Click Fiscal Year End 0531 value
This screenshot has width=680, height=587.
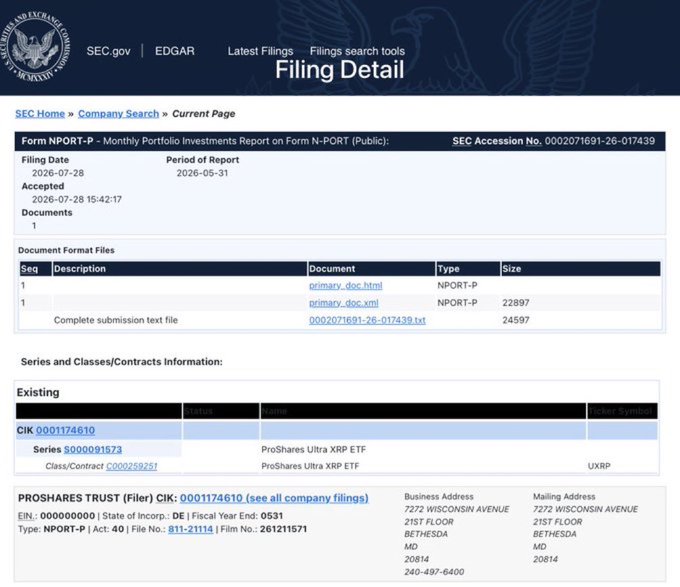[x=272, y=516]
